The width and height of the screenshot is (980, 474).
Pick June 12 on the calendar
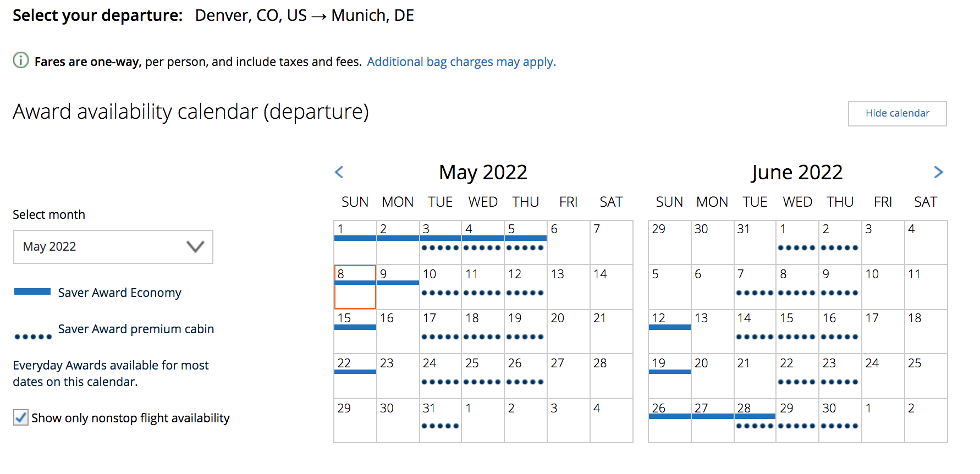click(669, 331)
